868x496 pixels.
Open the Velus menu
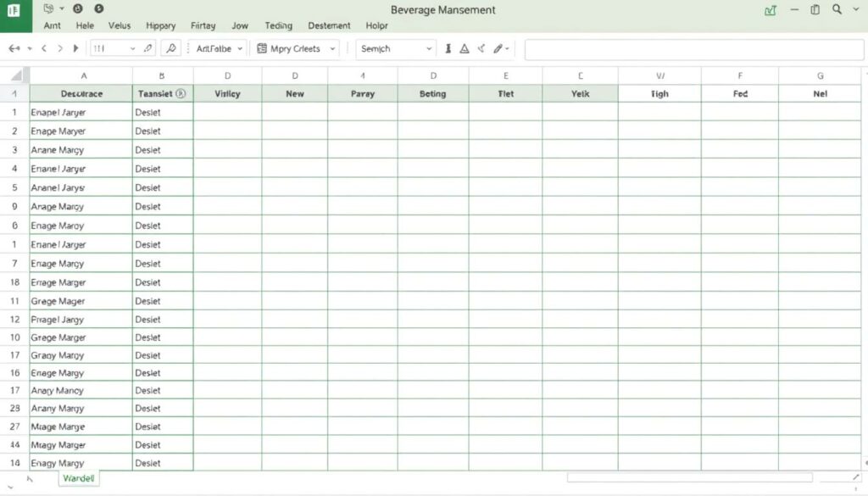(x=119, y=25)
